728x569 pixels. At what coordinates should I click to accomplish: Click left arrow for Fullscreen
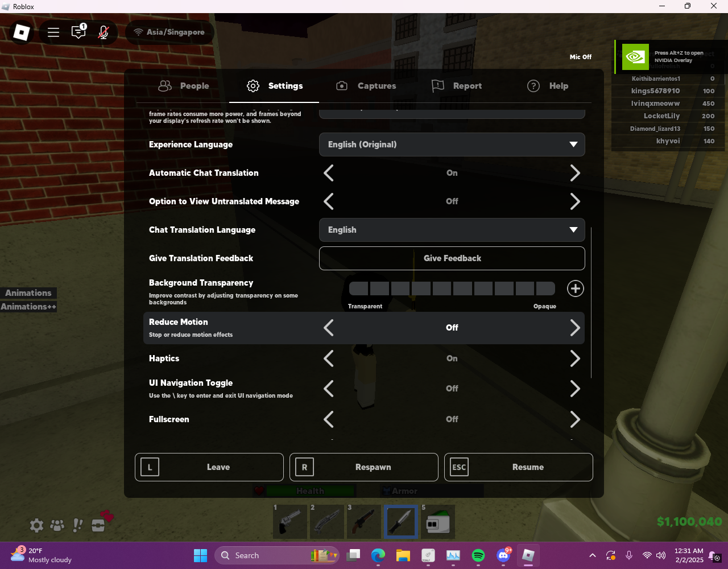click(x=329, y=419)
